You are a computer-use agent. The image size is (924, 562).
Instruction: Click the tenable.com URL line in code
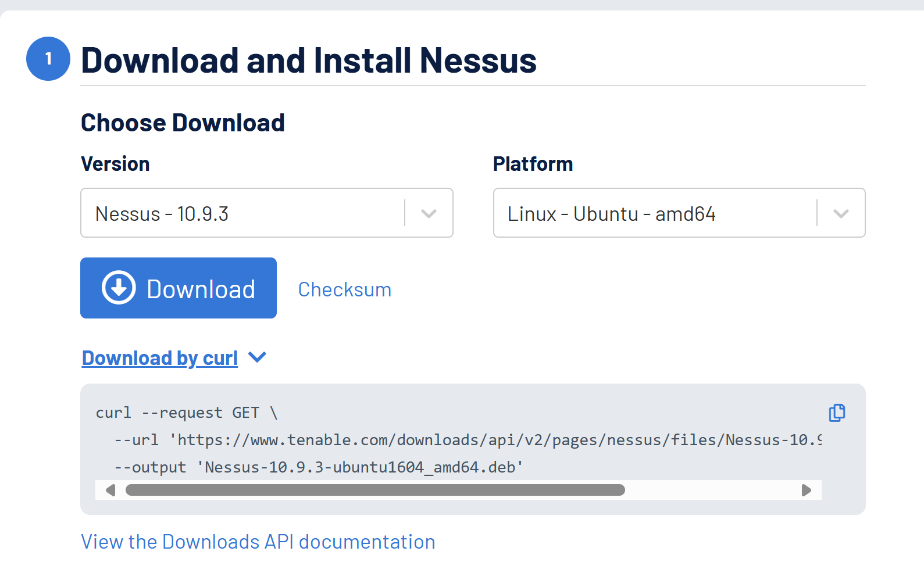pos(468,440)
